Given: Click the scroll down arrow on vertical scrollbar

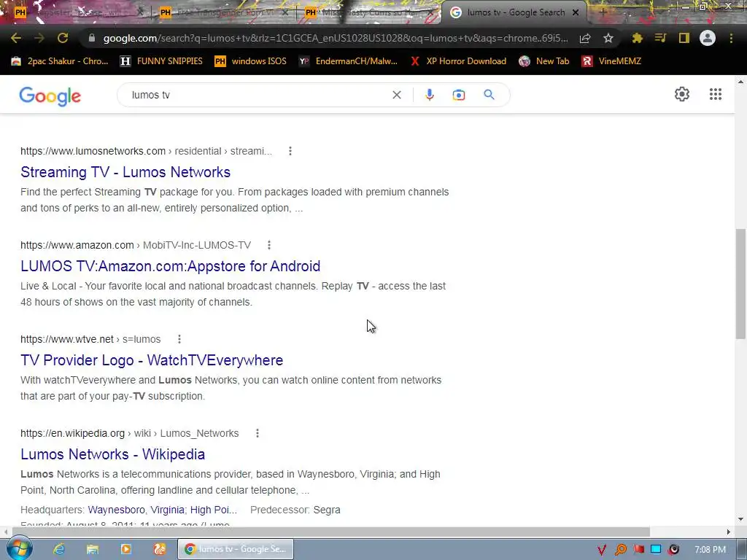Looking at the screenshot, I should [x=740, y=519].
